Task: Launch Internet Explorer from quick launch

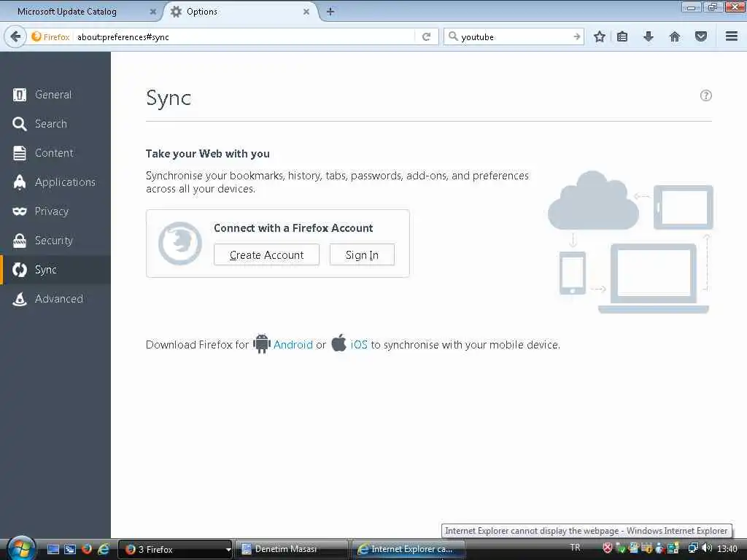Action: coord(103,549)
